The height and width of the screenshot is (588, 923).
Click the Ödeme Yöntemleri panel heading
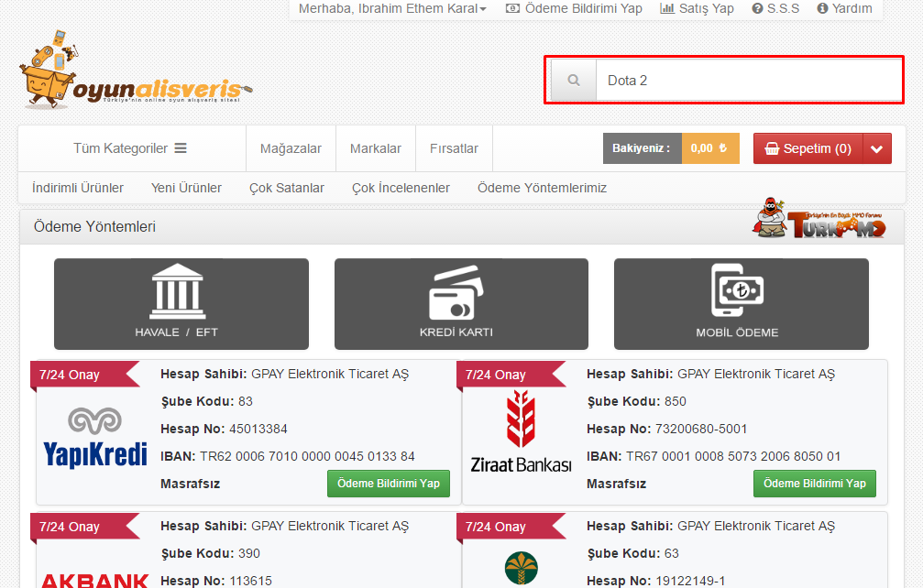(94, 226)
